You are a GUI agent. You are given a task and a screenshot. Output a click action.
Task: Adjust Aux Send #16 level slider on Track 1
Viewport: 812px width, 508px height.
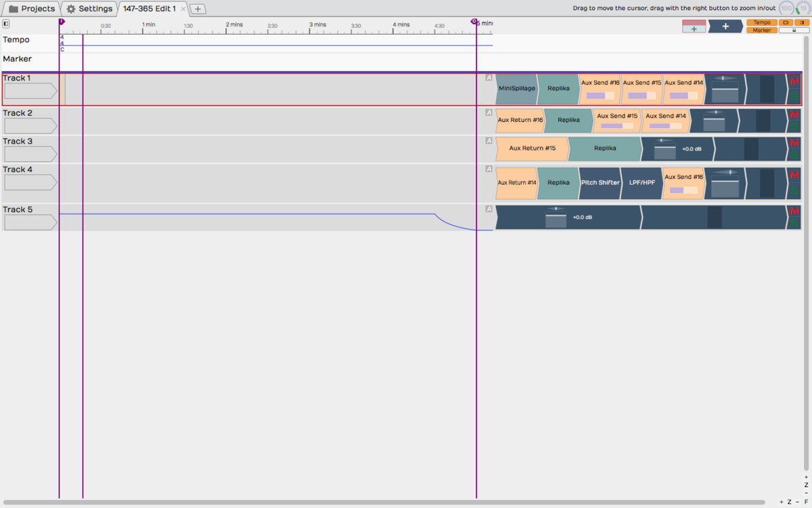pos(600,96)
